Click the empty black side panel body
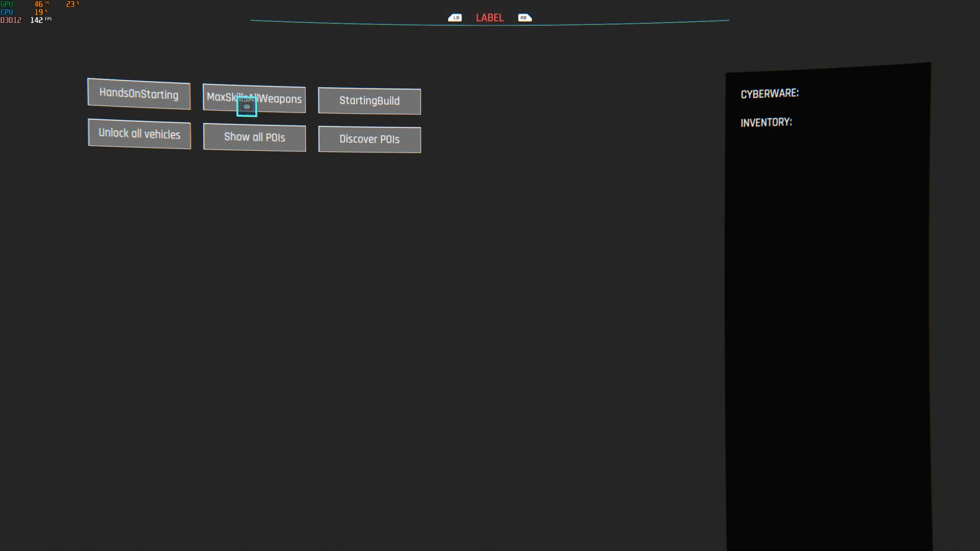The height and width of the screenshot is (551, 980). [828, 333]
